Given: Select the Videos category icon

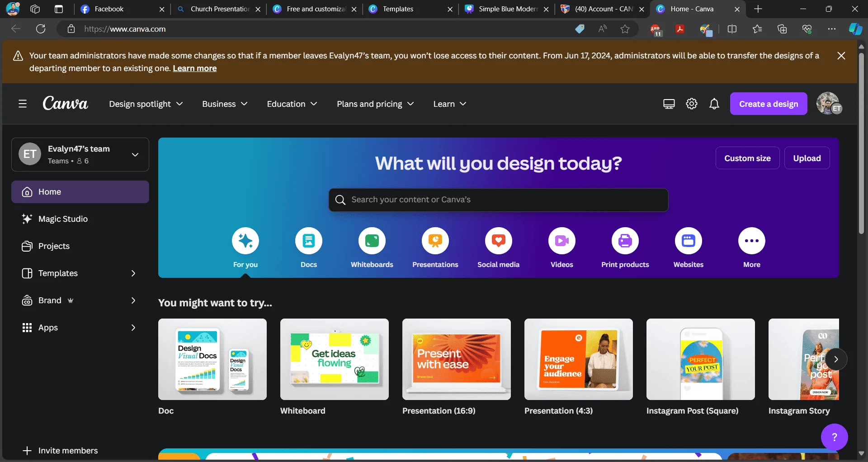Looking at the screenshot, I should [562, 241].
